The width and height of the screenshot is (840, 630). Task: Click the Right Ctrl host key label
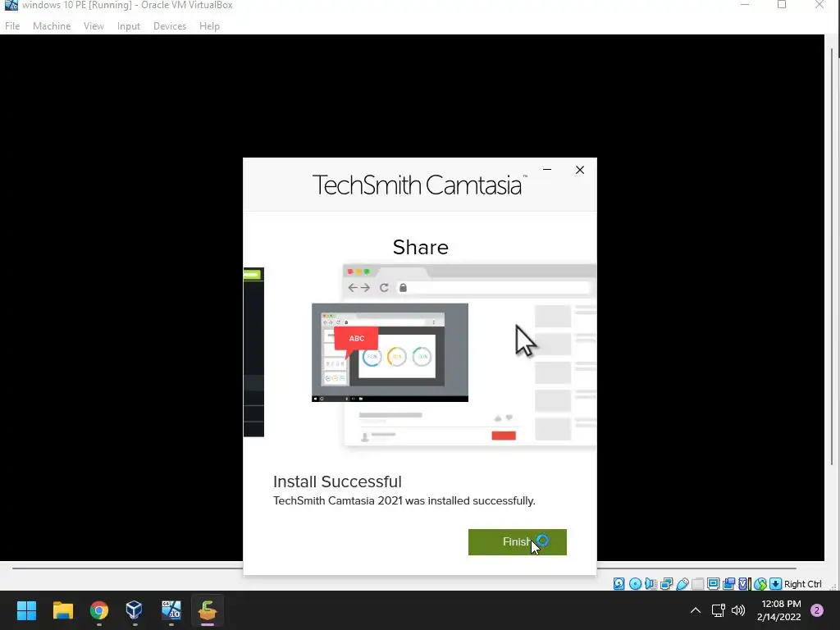(802, 584)
